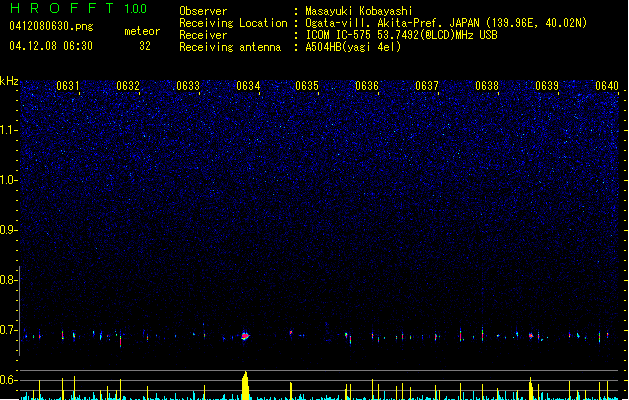Screen dimensions: 629x400
Task: Click the 0632 time marker
Action: (x=128, y=86)
